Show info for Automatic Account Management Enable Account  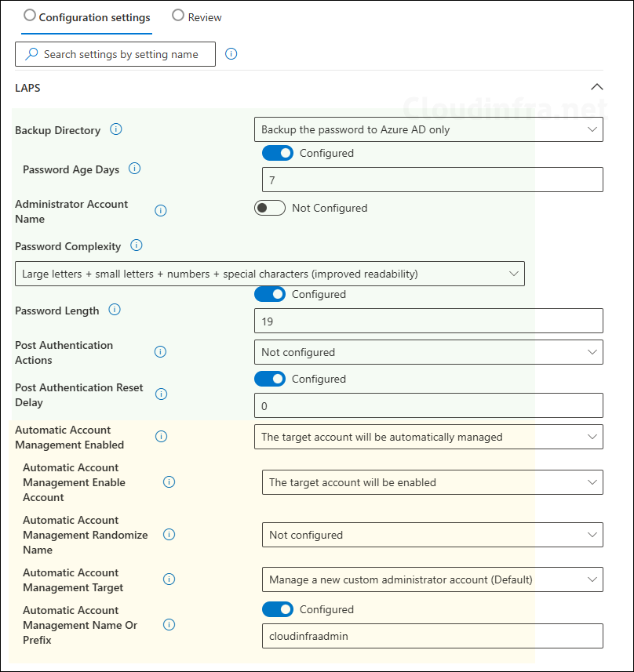(169, 481)
